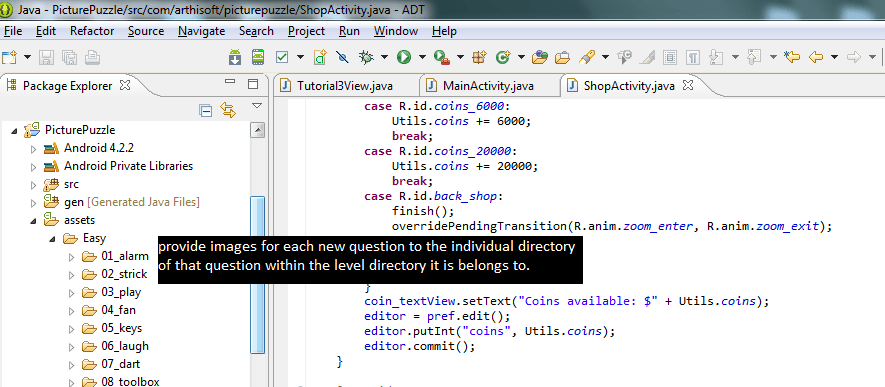This screenshot has width=885, height=387.
Task: Click the green Run button
Action: click(x=403, y=57)
